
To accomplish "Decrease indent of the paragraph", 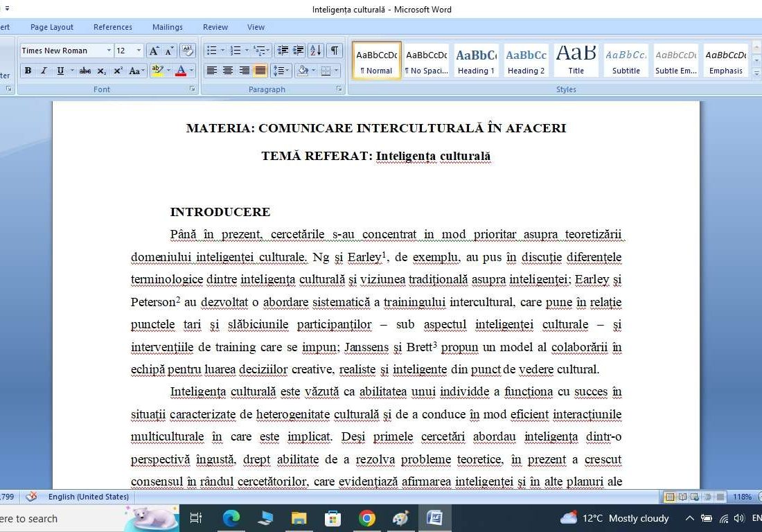I will click(x=283, y=51).
